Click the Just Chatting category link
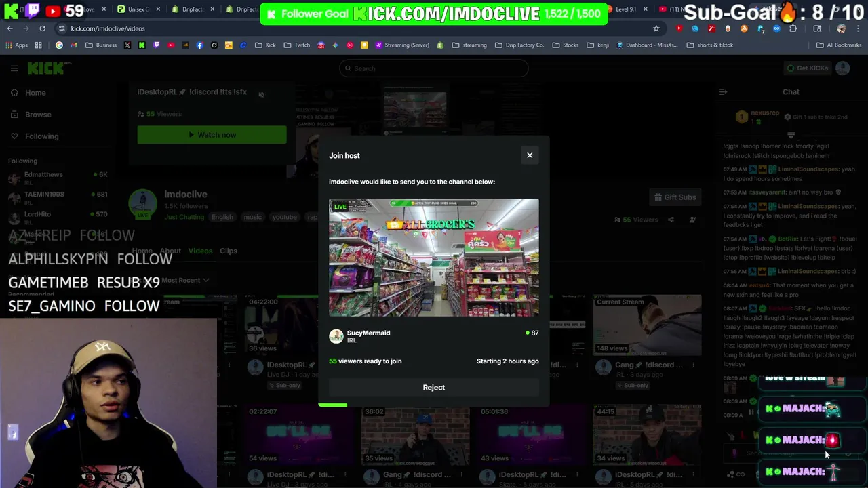The height and width of the screenshot is (488, 868). pos(184,217)
